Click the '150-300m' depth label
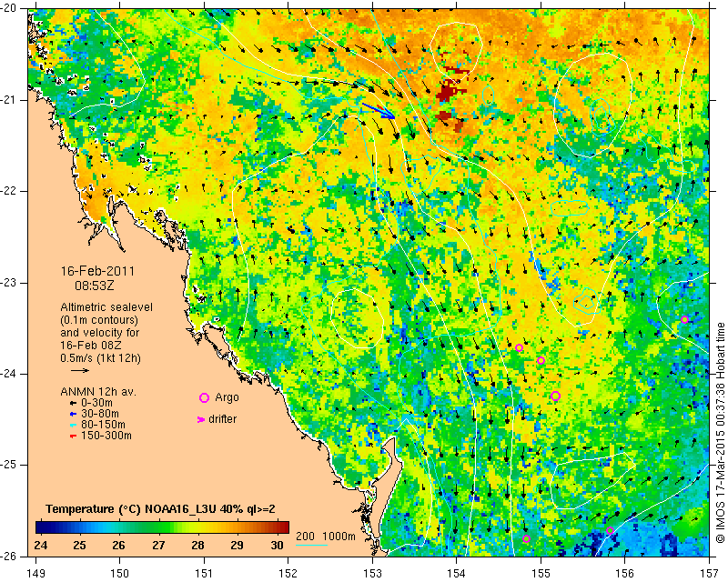Screen dimensions: 728x582 coord(106,436)
